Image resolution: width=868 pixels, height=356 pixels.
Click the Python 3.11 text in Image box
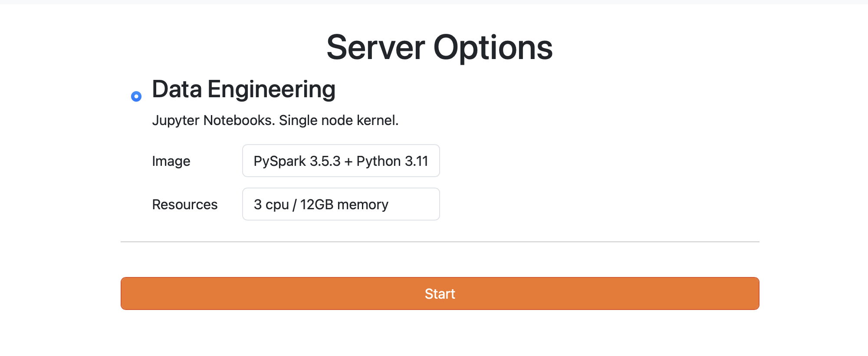click(392, 161)
